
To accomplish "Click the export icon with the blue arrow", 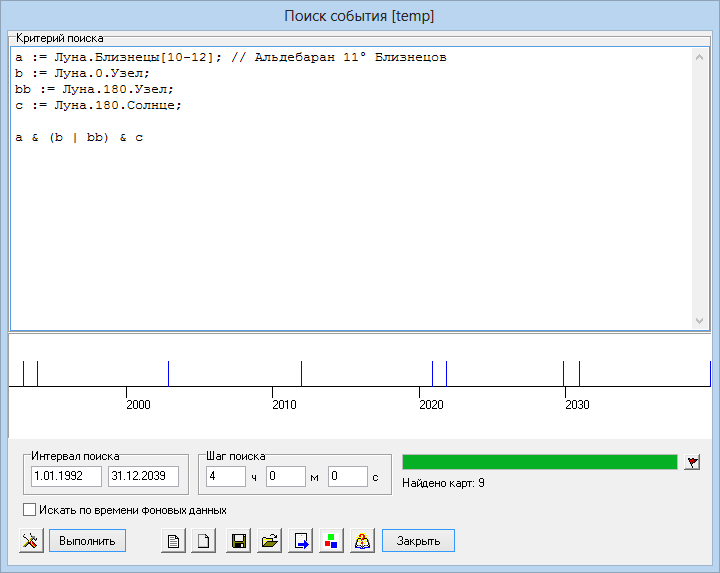I will (301, 541).
